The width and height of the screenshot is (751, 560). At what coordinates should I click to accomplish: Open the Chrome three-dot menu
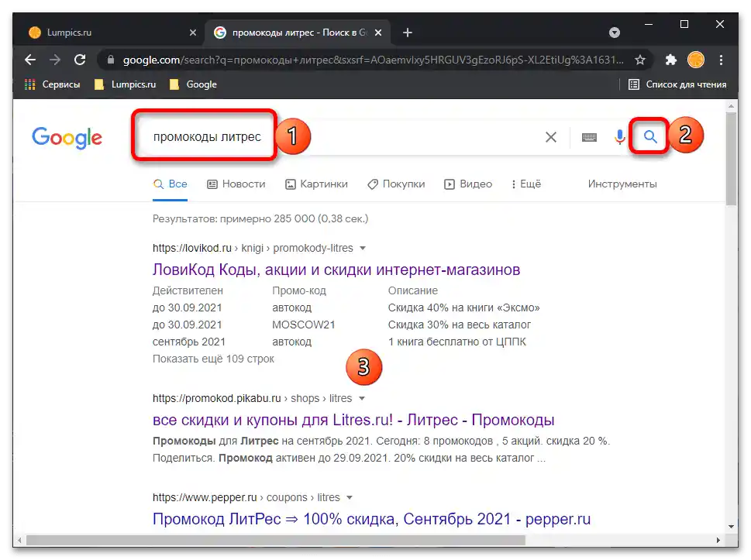tap(721, 60)
